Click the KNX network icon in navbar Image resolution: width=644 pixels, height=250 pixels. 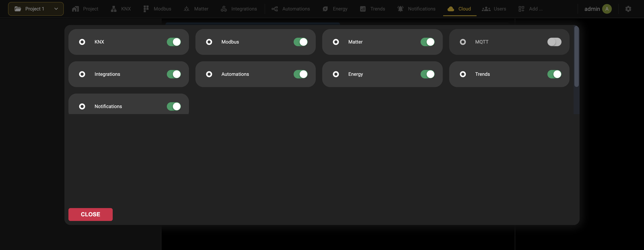[114, 9]
